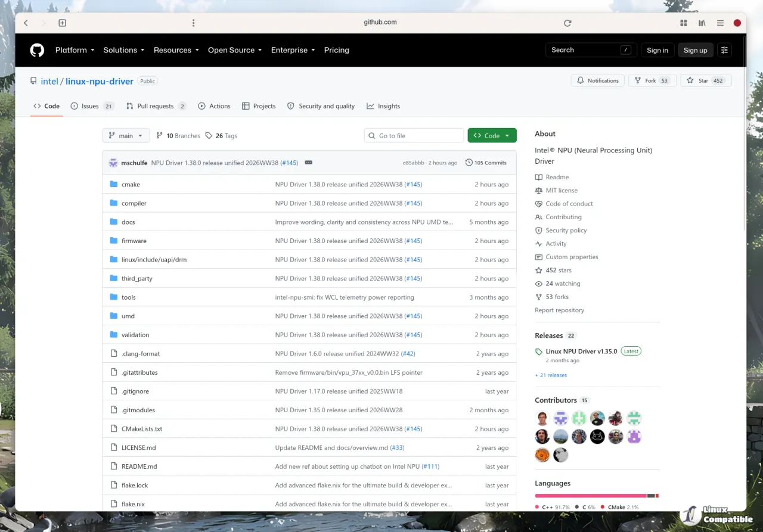The width and height of the screenshot is (763, 532).
Task: Click the vertical three-dot icon in browser toolbar
Action: coord(193,23)
